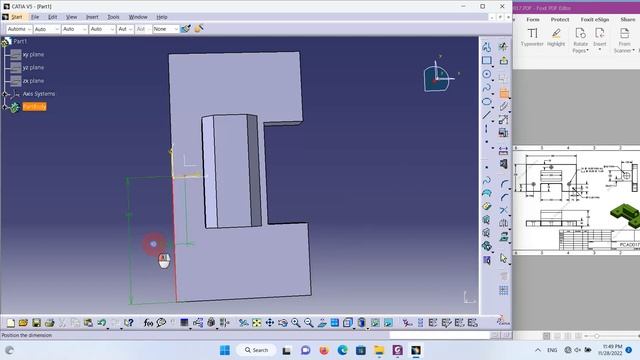The height and width of the screenshot is (360, 640).
Task: Click the What's This help icon
Action: [x=129, y=323]
